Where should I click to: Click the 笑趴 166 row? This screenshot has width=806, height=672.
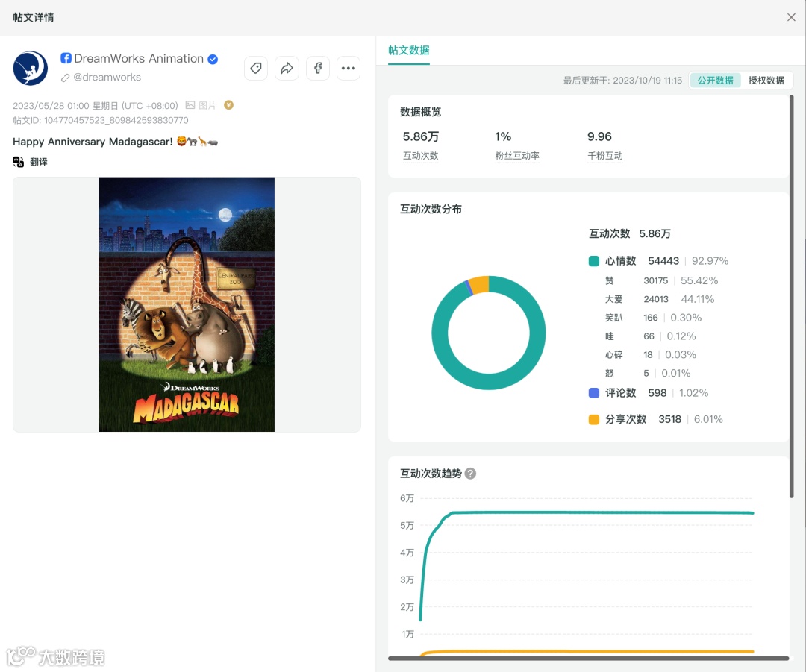pyautogui.click(x=653, y=318)
